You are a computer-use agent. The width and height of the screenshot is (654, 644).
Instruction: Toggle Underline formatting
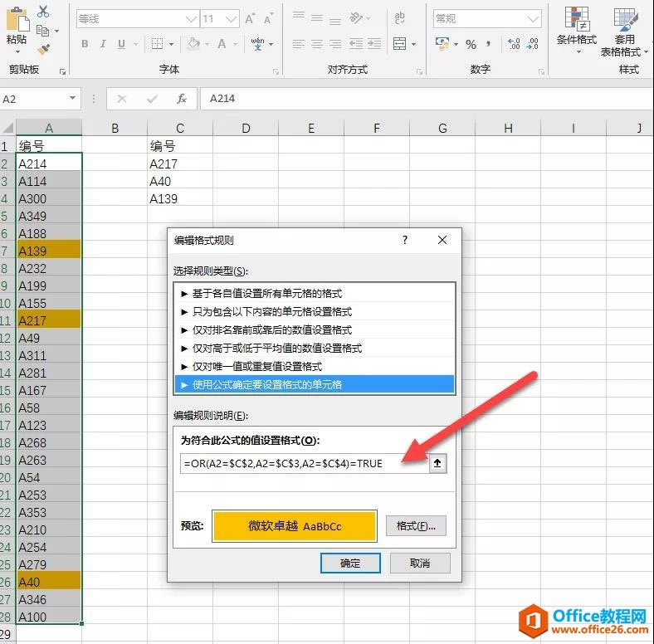point(121,44)
